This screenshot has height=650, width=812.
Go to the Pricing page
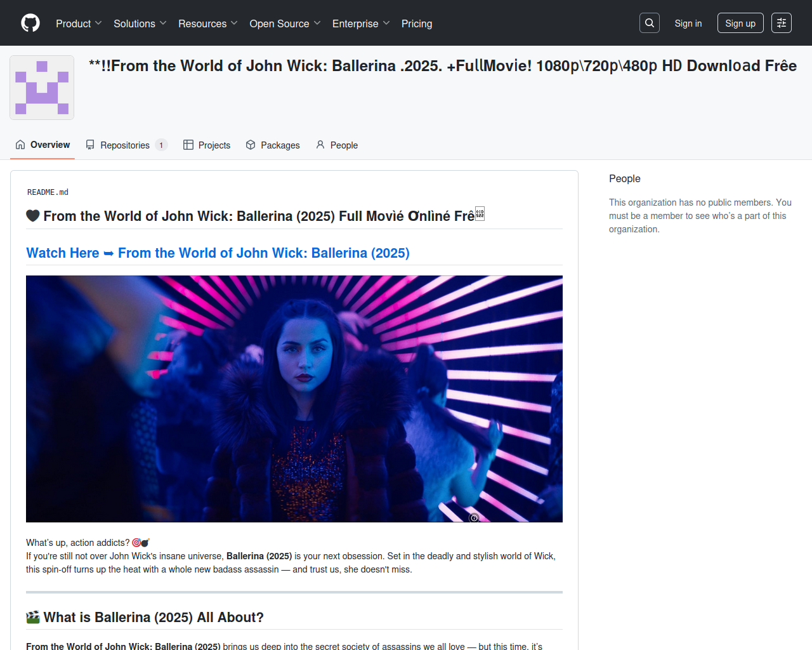click(416, 23)
